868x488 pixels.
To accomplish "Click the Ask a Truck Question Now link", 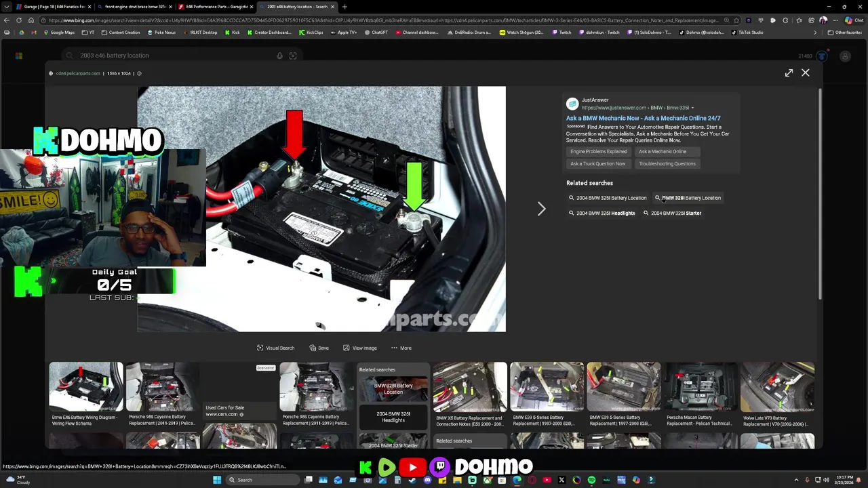I will (597, 163).
